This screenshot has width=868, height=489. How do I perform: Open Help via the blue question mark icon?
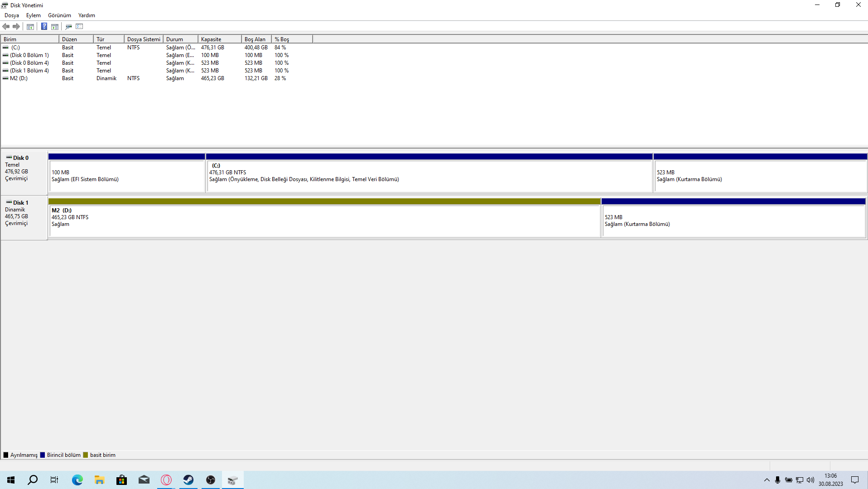click(44, 27)
